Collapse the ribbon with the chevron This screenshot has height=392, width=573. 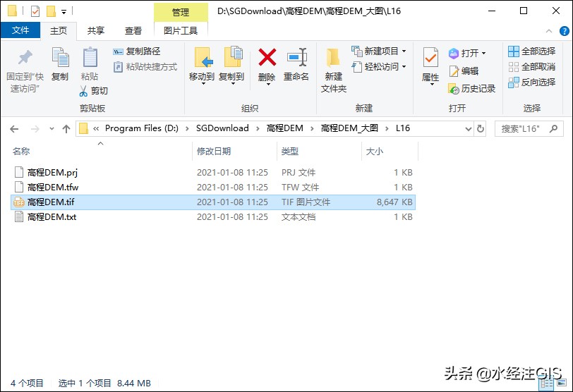(x=549, y=31)
